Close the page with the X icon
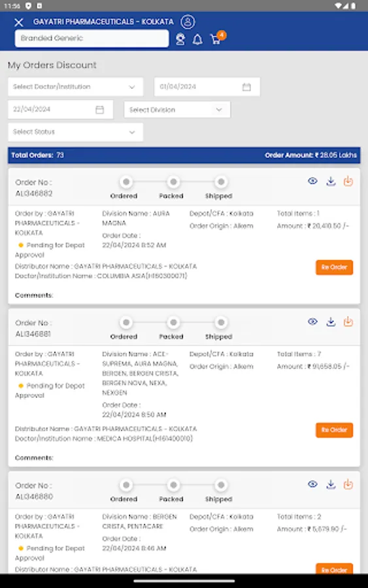 click(19, 22)
